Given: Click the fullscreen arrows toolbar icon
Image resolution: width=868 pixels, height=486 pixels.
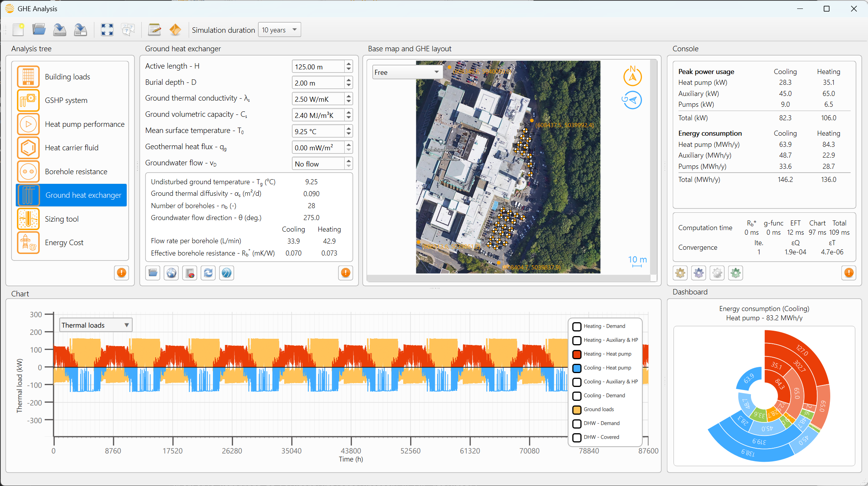Looking at the screenshot, I should [107, 30].
